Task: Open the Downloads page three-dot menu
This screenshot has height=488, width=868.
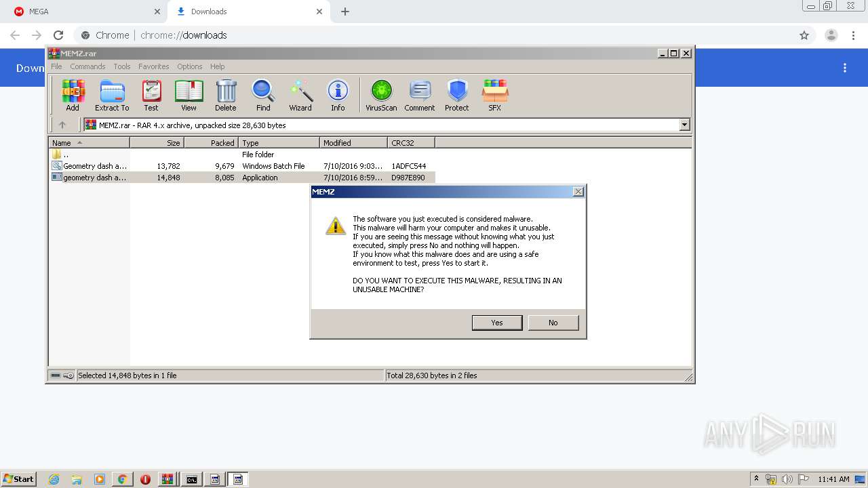Action: [845, 68]
